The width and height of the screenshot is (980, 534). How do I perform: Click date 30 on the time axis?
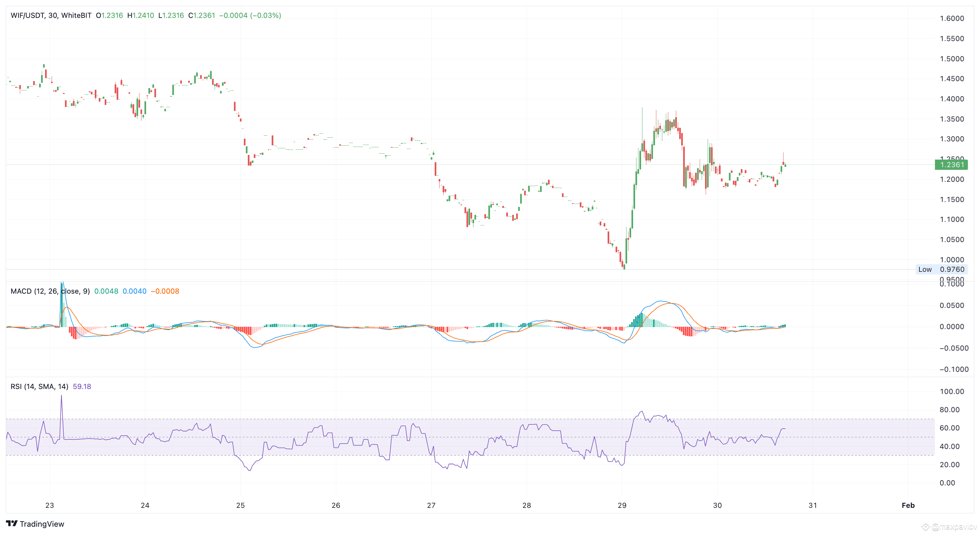click(718, 506)
